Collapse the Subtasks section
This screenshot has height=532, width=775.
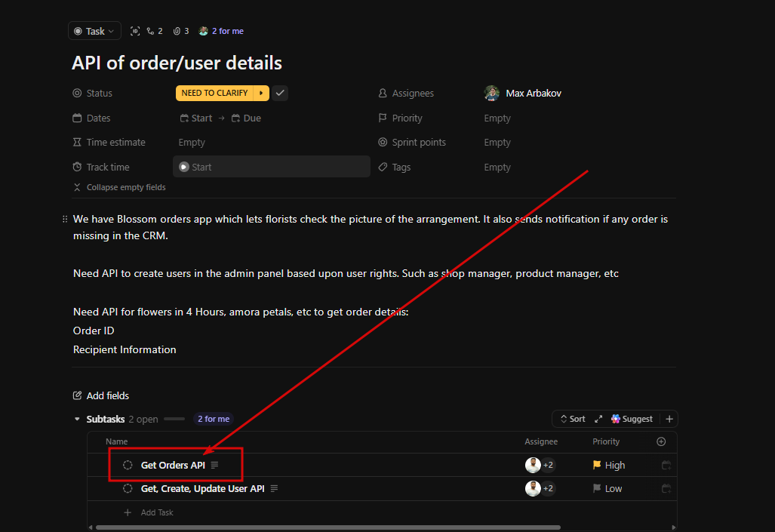(77, 420)
